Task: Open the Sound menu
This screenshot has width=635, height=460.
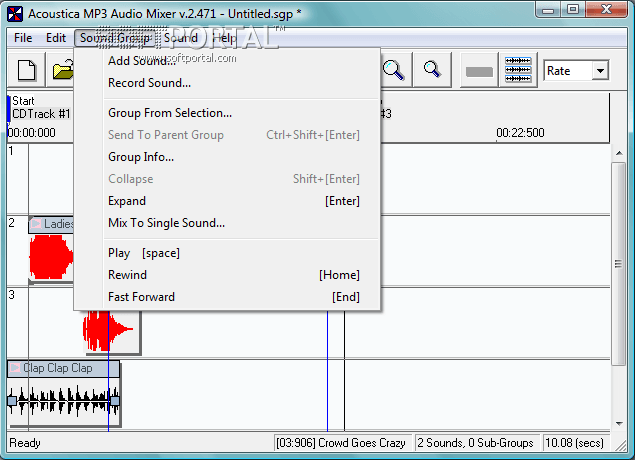Action: tap(181, 38)
